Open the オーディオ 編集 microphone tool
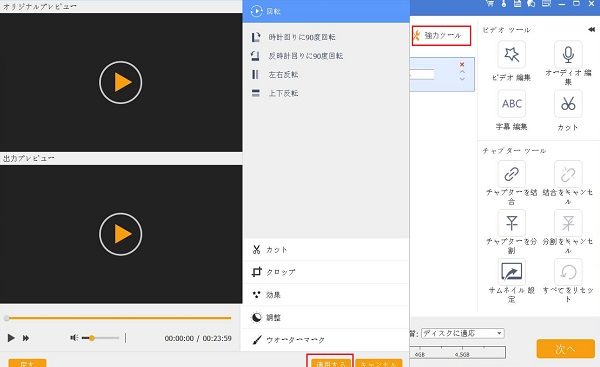 (x=568, y=55)
